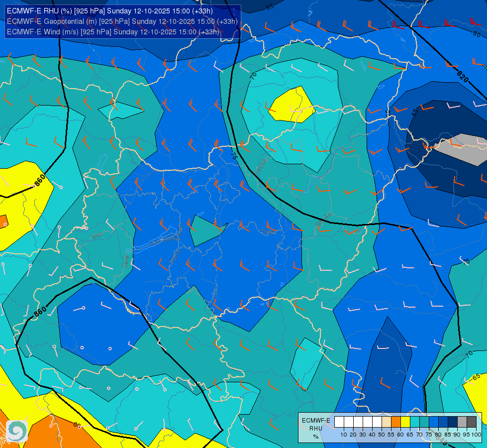This screenshot has height=448, width=487.
Task: Pick the medium blue 80–85% legend swatch
Action: [x=443, y=422]
